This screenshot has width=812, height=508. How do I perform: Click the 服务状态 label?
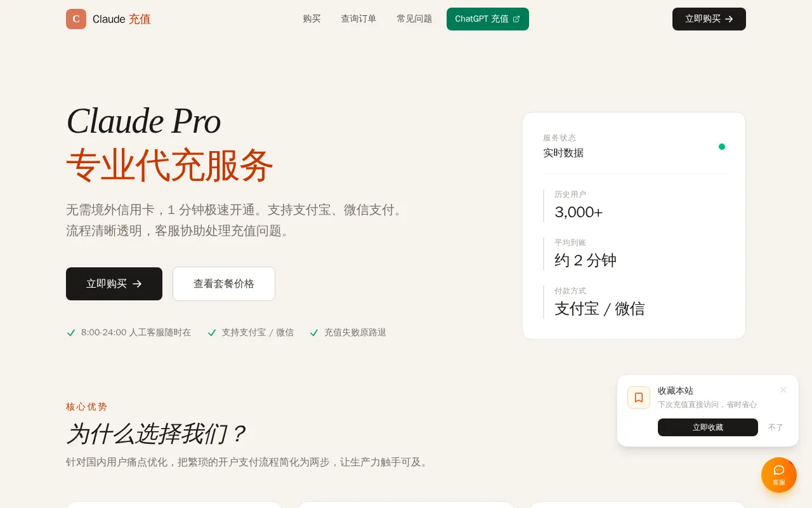tap(560, 138)
